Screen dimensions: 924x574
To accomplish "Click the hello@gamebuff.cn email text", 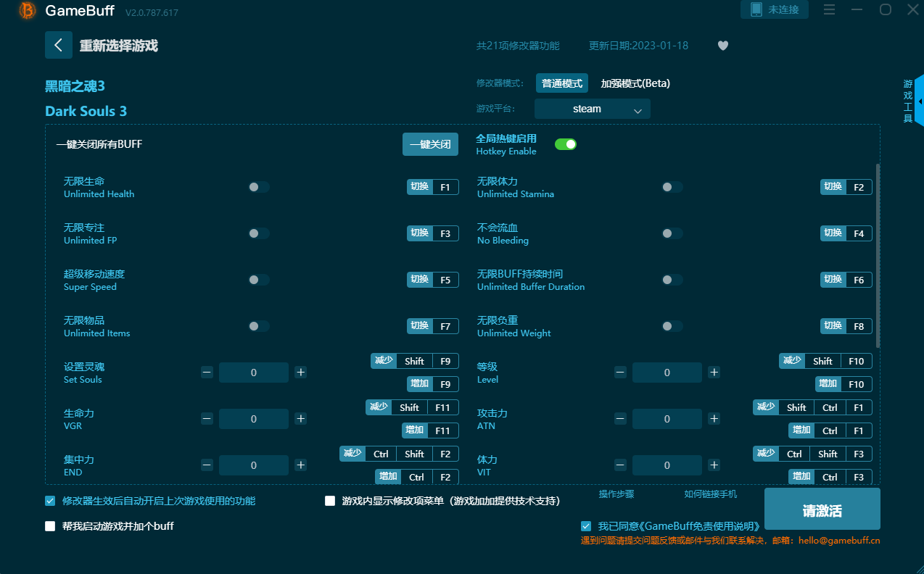I will tap(839, 541).
